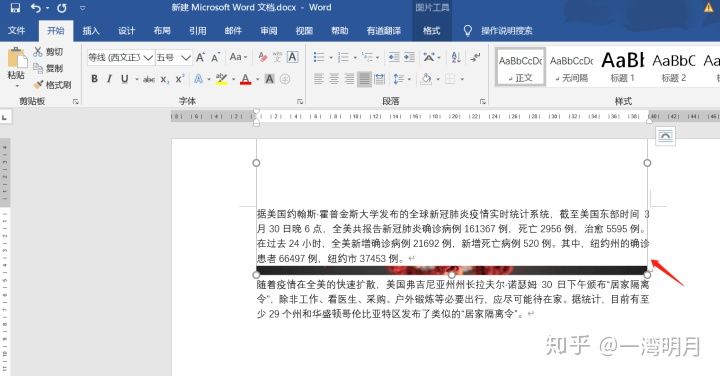Open font color dropdown arrow
The image size is (720, 376).
coord(257,79)
